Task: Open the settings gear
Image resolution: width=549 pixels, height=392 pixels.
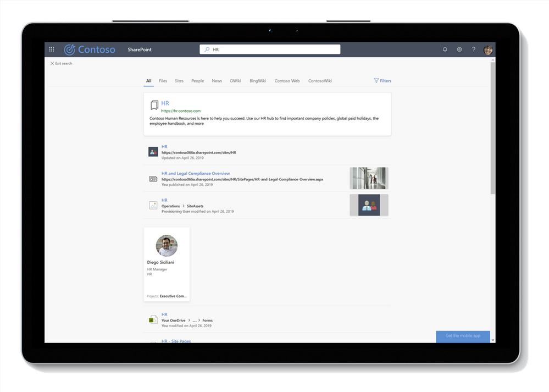Action: pos(459,49)
